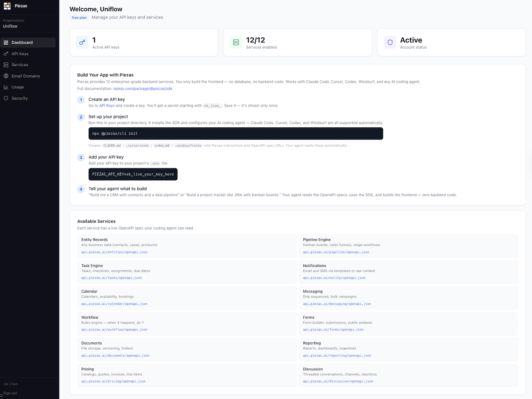Click the Active API keys card
This screenshot has height=399, width=532.
[x=144, y=42]
